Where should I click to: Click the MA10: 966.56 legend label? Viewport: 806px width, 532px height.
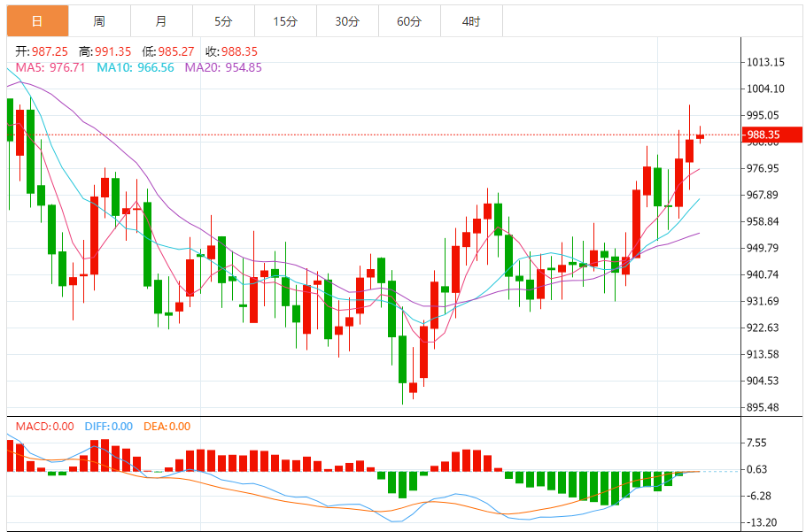click(x=135, y=67)
